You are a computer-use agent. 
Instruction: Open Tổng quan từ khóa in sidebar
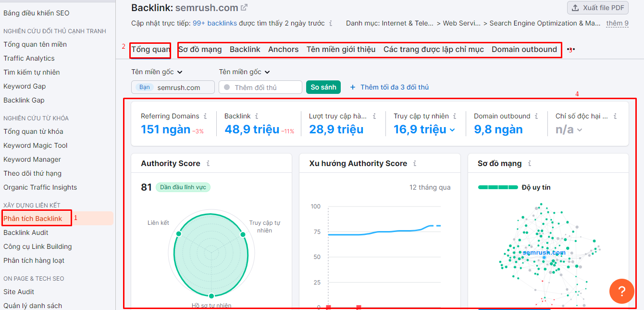pos(33,131)
